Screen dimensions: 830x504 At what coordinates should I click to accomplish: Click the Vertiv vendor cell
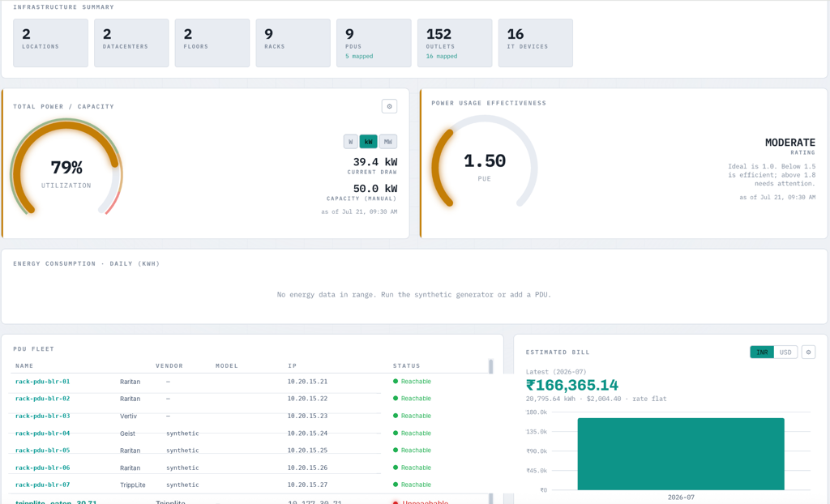coord(128,416)
